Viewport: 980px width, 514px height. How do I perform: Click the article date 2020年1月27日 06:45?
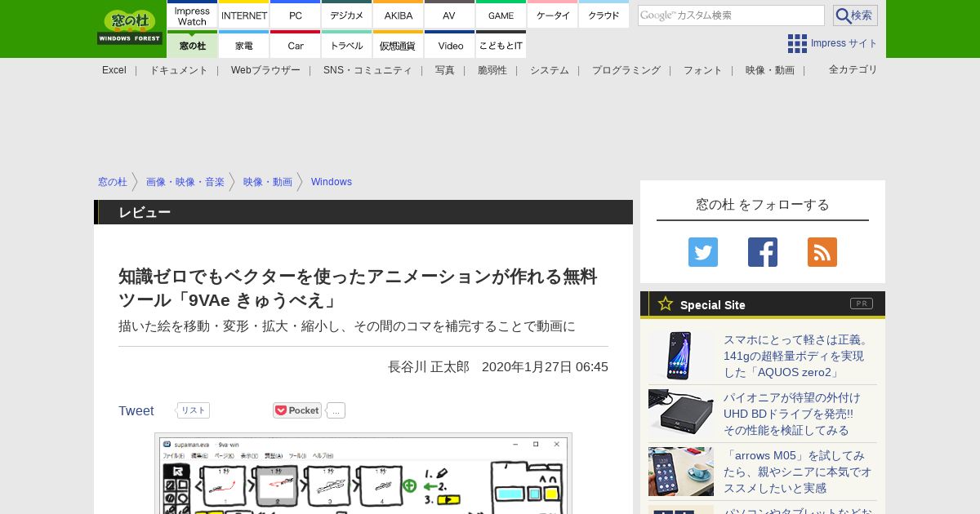(545, 367)
